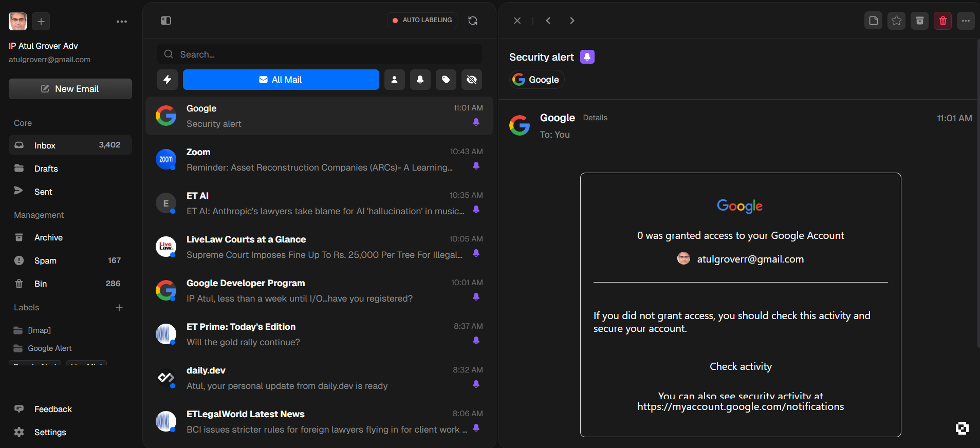Open more actions menu for the email

966,21
